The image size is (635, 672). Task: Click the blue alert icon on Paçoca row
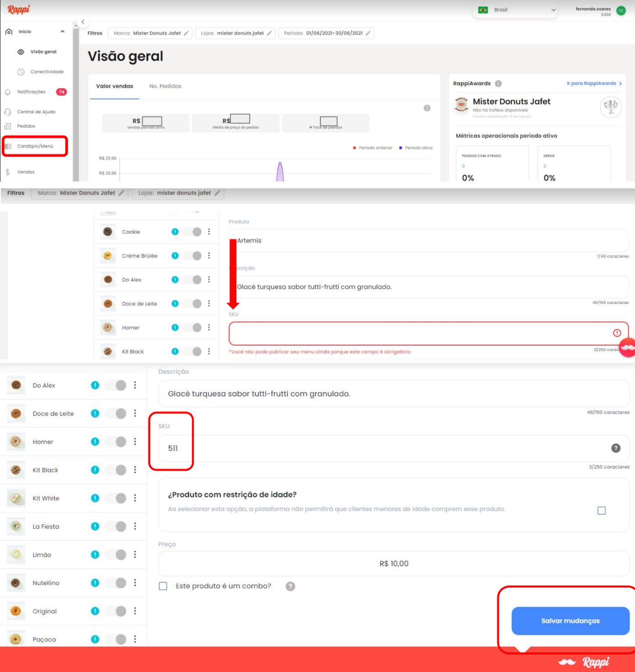(95, 640)
